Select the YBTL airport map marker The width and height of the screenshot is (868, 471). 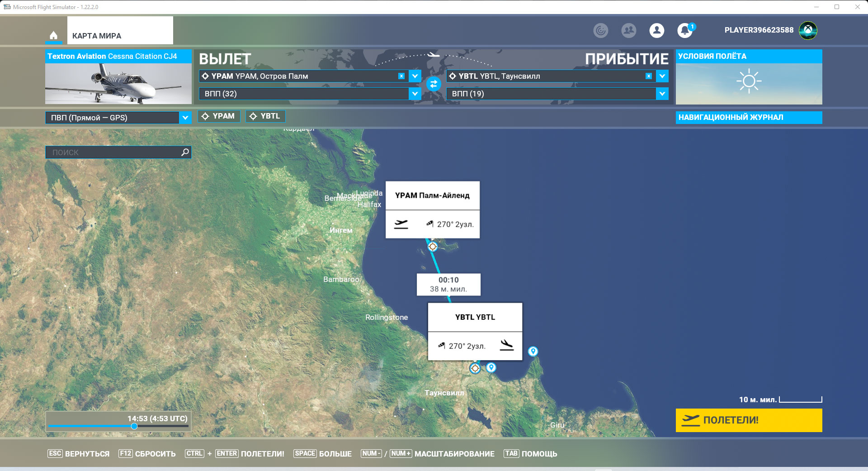point(475,368)
